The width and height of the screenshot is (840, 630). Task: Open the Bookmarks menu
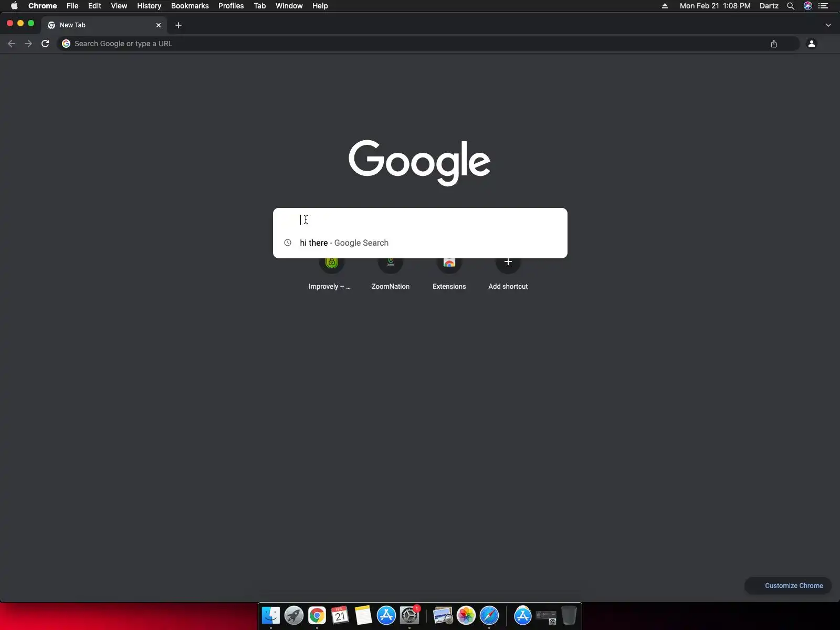(x=190, y=6)
